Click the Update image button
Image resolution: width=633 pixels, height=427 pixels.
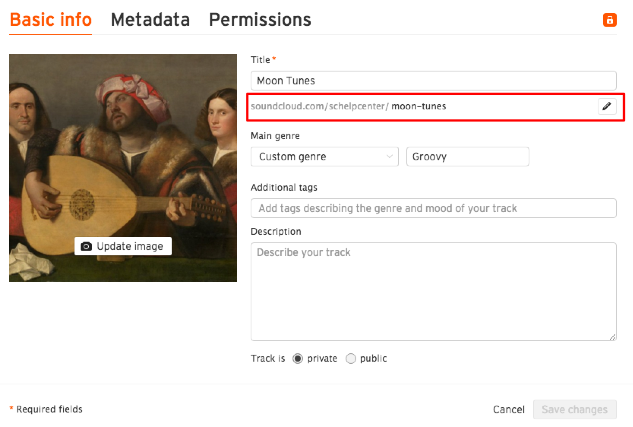click(x=123, y=246)
